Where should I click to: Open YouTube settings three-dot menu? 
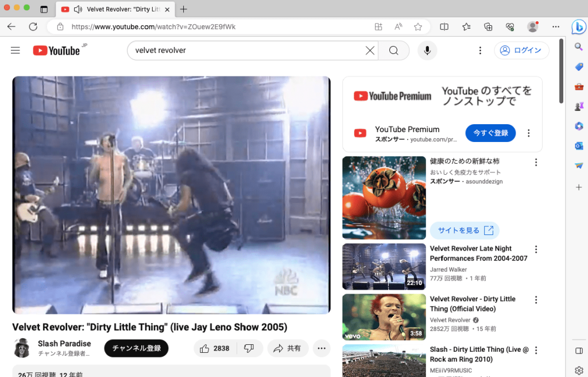tap(480, 51)
